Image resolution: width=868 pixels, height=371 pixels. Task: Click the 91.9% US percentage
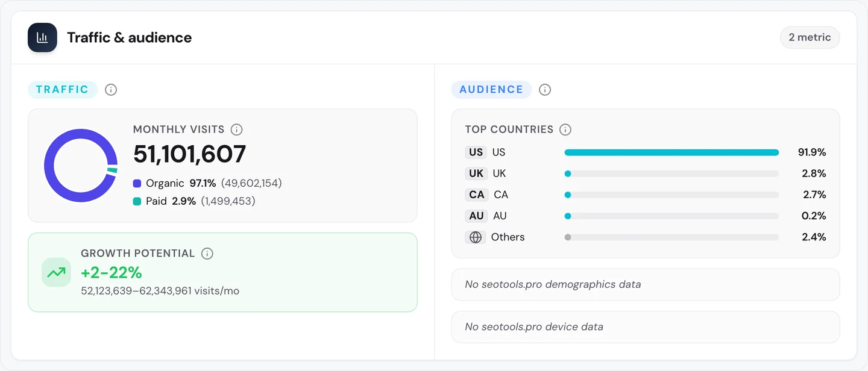(812, 152)
